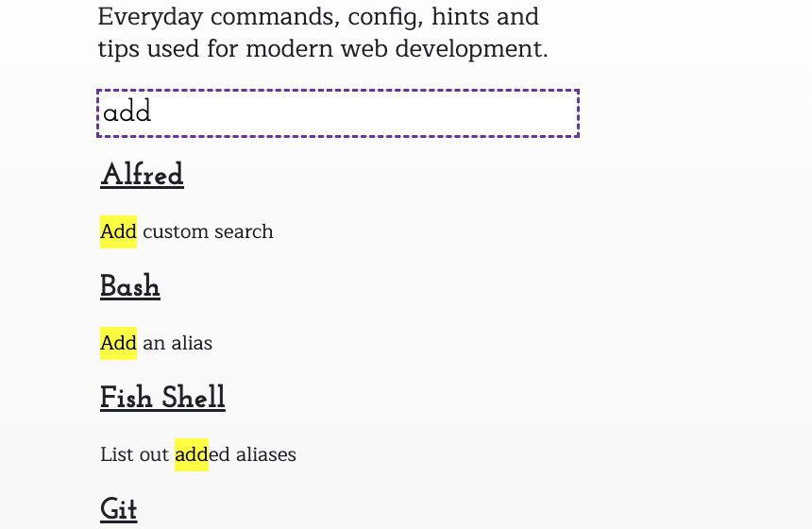Viewport: 812px width, 529px height.
Task: Open the Git heading link
Action: click(119, 509)
